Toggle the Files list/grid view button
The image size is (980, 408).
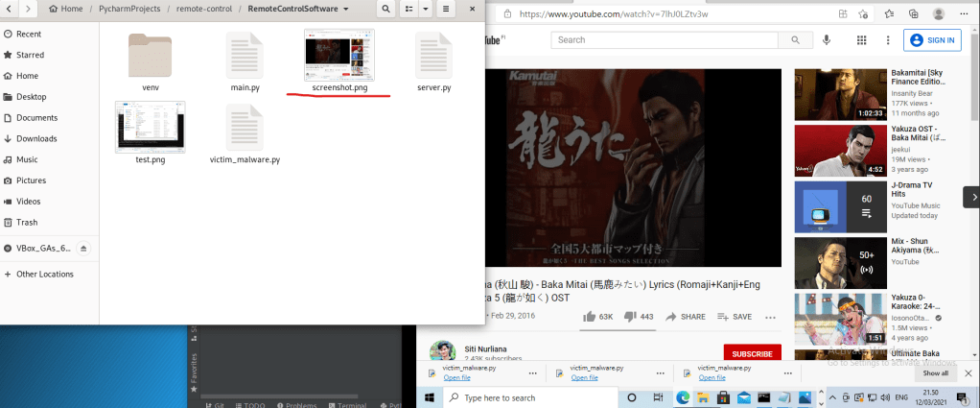[409, 9]
